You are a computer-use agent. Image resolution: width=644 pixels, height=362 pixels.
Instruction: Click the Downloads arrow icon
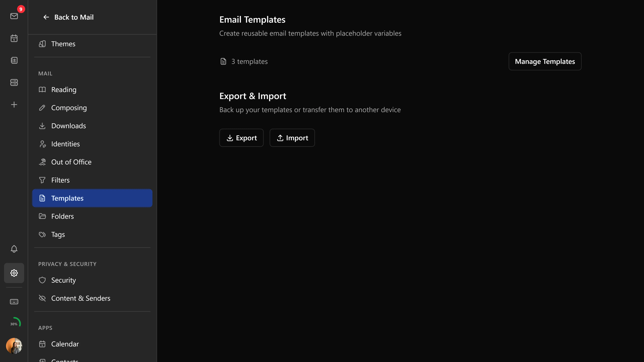(x=42, y=126)
